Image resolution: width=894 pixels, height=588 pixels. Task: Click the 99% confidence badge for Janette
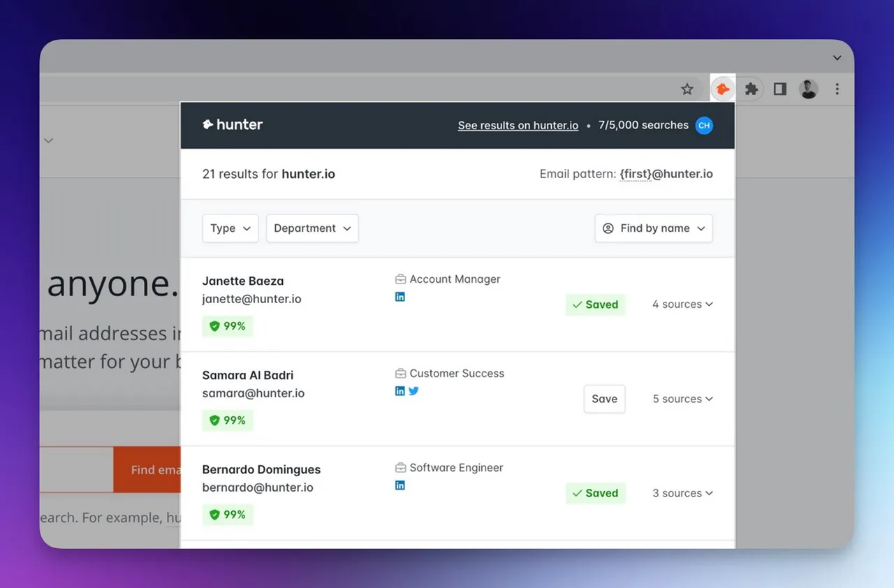pos(228,326)
